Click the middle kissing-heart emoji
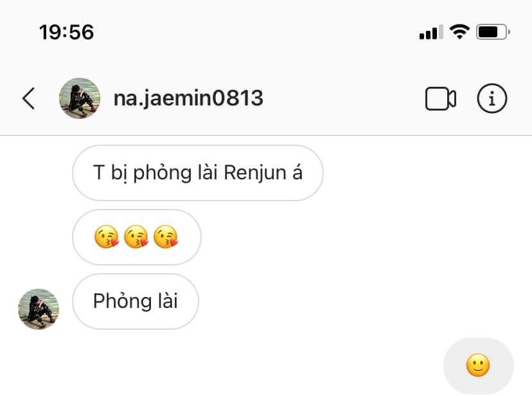 (x=136, y=237)
